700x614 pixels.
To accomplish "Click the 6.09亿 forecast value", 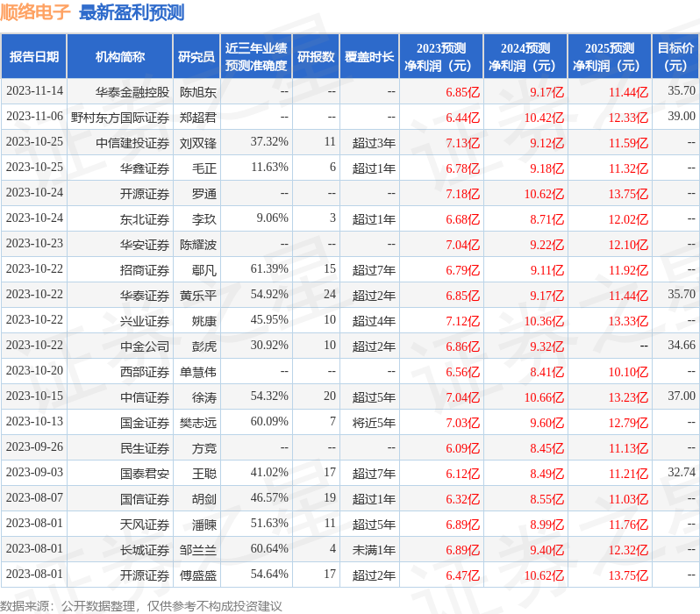I will [462, 448].
